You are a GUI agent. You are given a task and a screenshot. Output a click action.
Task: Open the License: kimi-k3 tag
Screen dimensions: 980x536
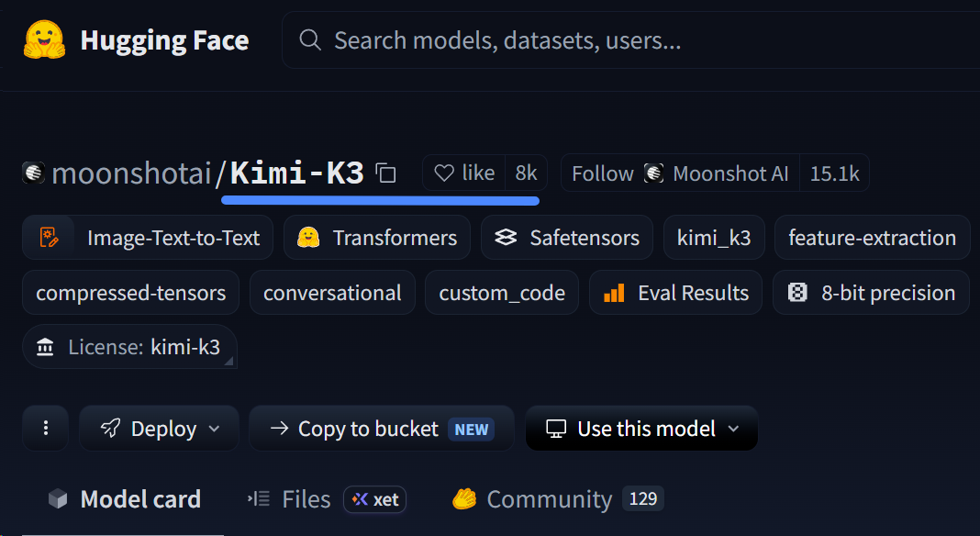click(129, 347)
